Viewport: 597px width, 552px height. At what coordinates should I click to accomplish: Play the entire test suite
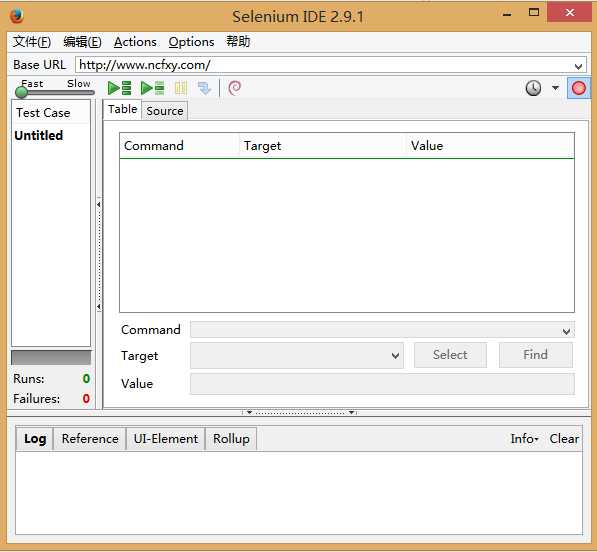[120, 88]
